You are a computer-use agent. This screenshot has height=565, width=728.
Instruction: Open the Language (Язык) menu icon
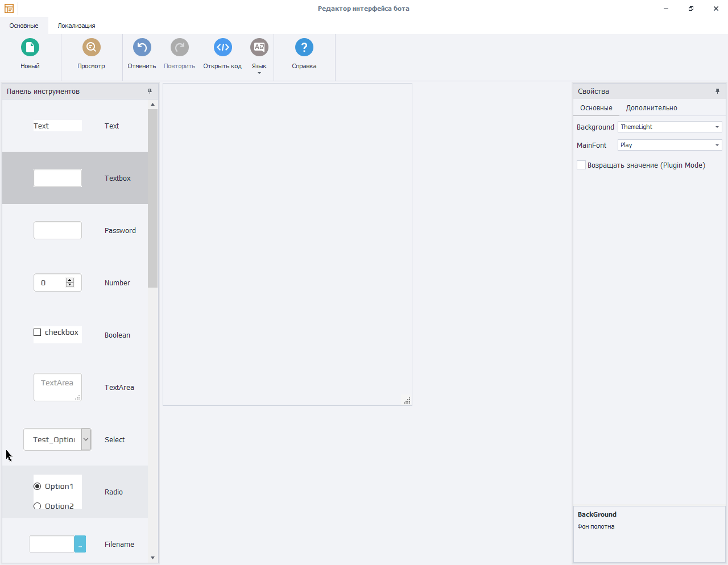[259, 48]
